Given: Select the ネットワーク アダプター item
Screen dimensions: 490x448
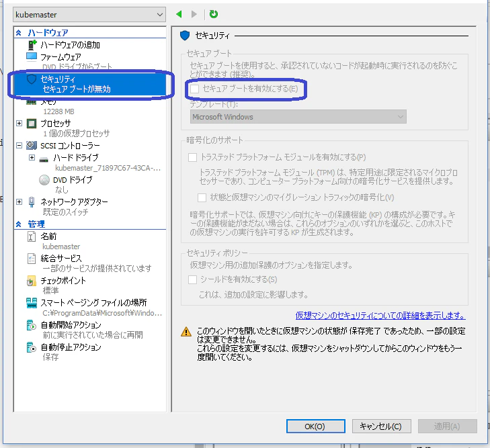Looking at the screenshot, I should (x=74, y=202).
